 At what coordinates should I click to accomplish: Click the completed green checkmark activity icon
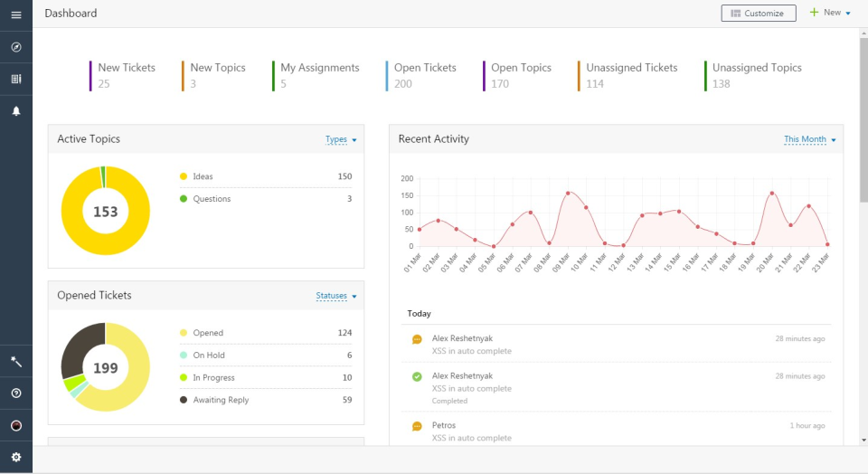(x=417, y=376)
